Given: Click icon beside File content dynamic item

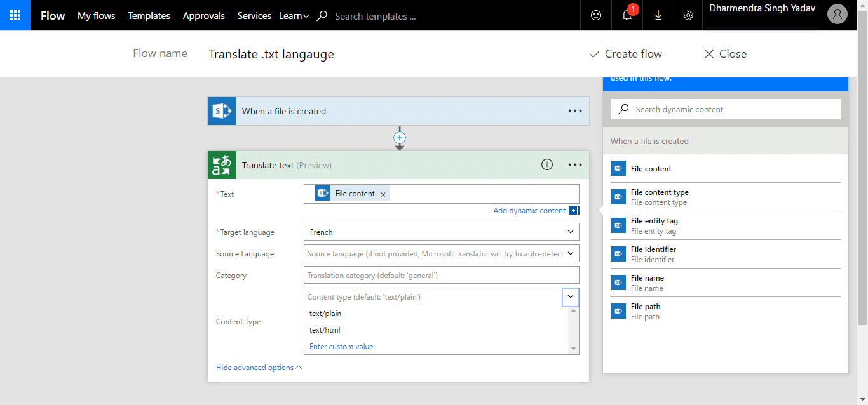Looking at the screenshot, I should [618, 169].
